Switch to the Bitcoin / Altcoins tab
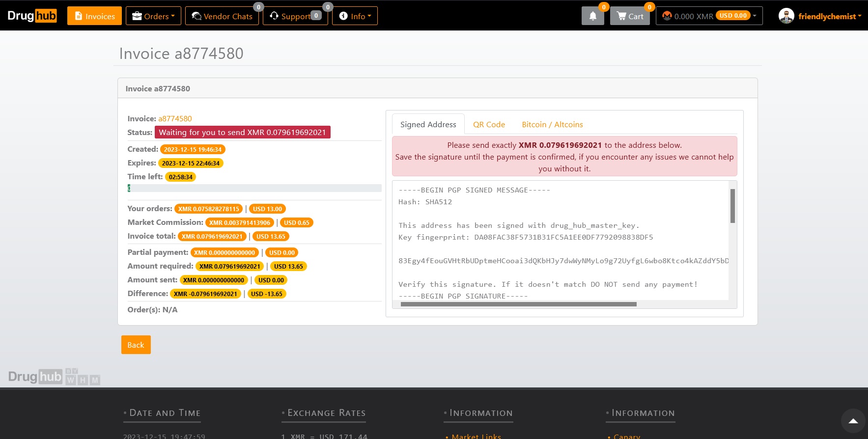 [552, 124]
